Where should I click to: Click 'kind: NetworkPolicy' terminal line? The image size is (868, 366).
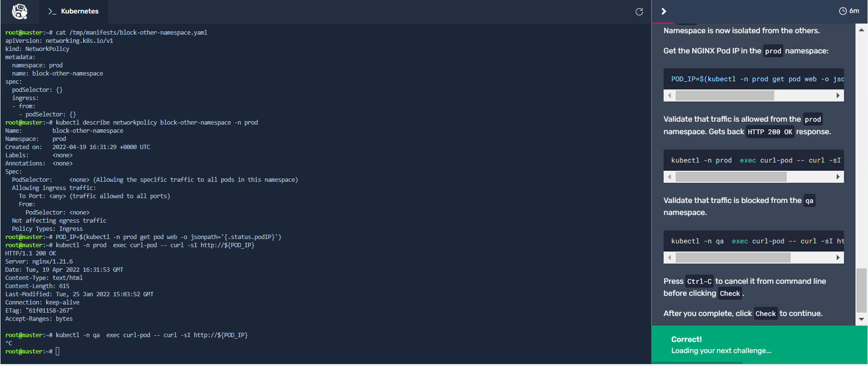37,49
